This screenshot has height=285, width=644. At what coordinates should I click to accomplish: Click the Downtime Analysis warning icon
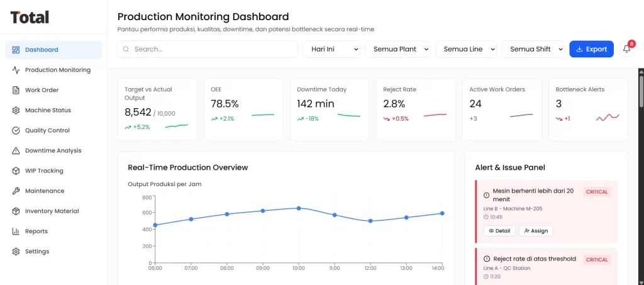click(x=16, y=150)
